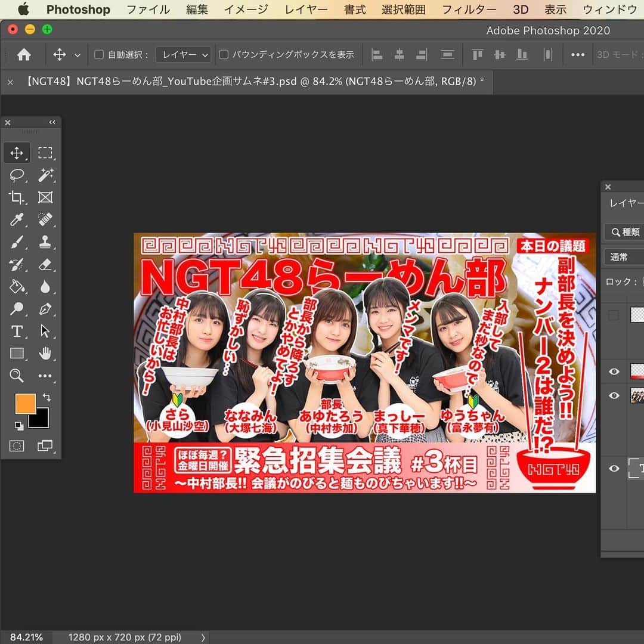Change the screen mode

coord(45,445)
